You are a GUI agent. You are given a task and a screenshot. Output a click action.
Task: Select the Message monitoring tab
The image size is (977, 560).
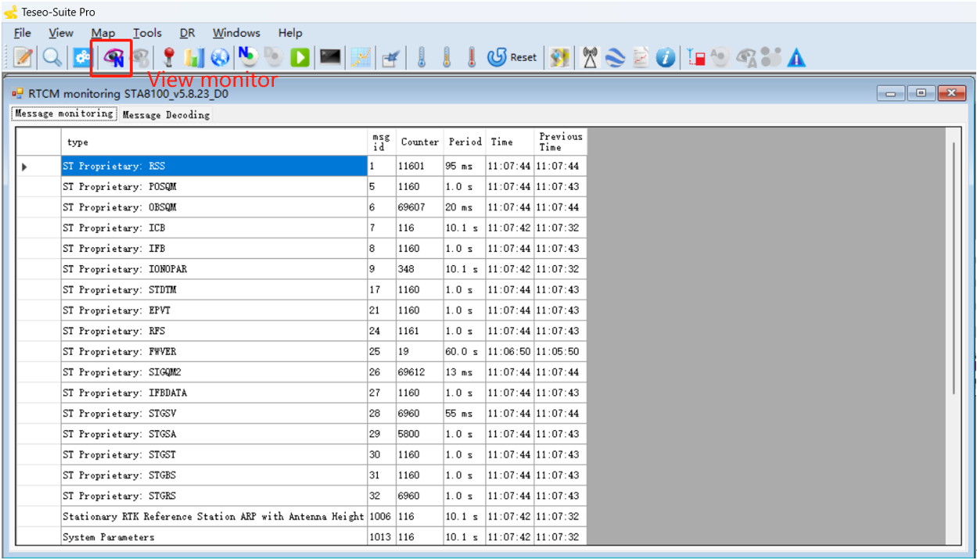(x=64, y=114)
